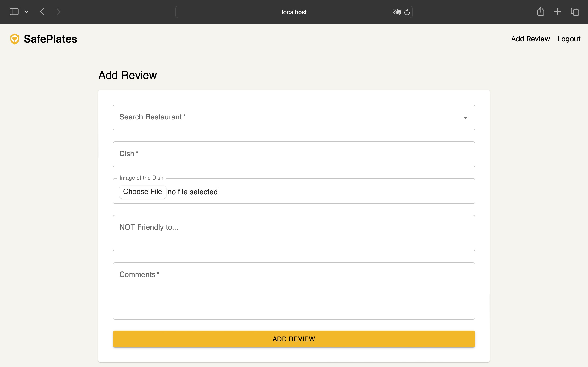
Task: Click the SafePlates shield logo icon
Action: 14,39
